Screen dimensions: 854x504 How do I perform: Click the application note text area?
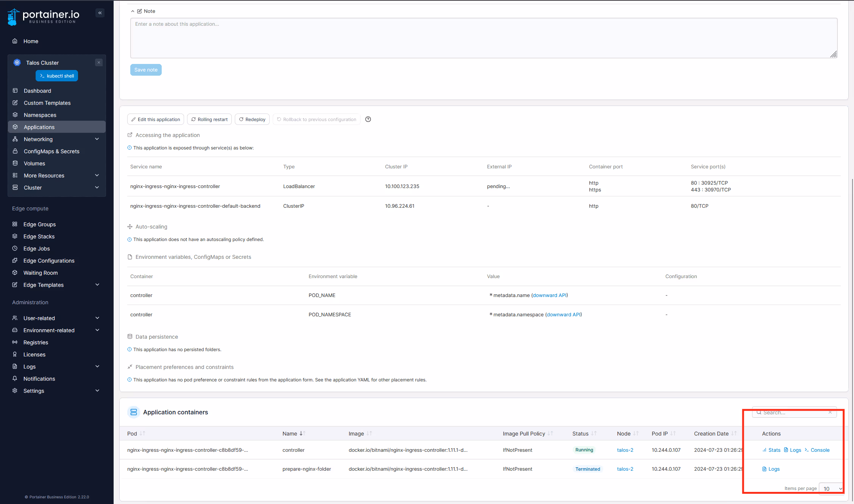point(484,38)
